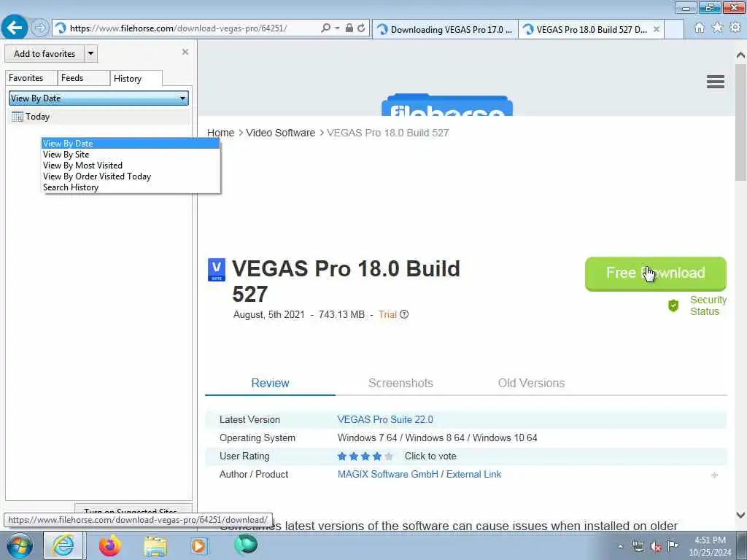747x560 pixels.
Task: Close the favorites side panel
Action: (185, 52)
